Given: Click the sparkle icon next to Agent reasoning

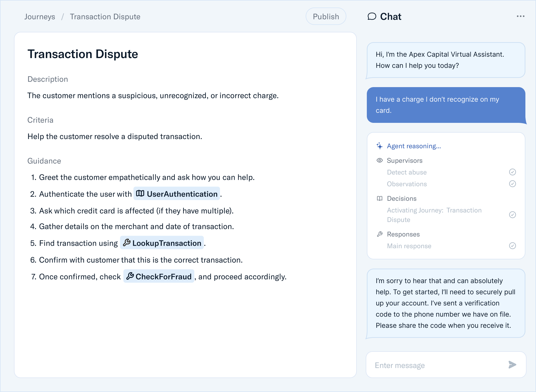Looking at the screenshot, I should (x=379, y=146).
